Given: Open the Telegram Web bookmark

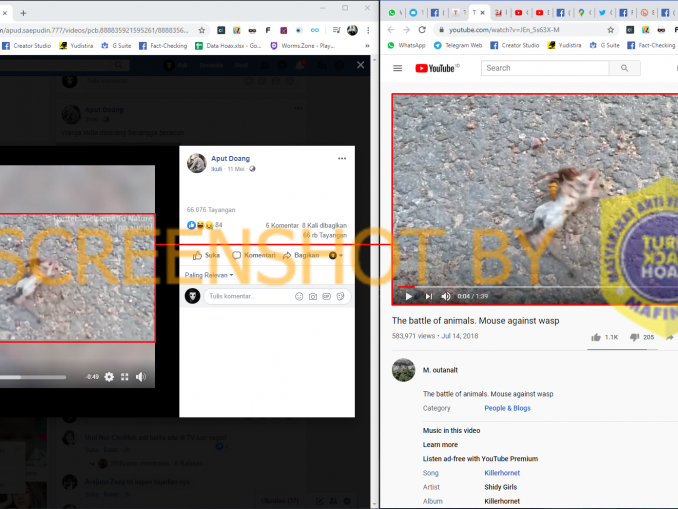Looking at the screenshot, I should 458,45.
